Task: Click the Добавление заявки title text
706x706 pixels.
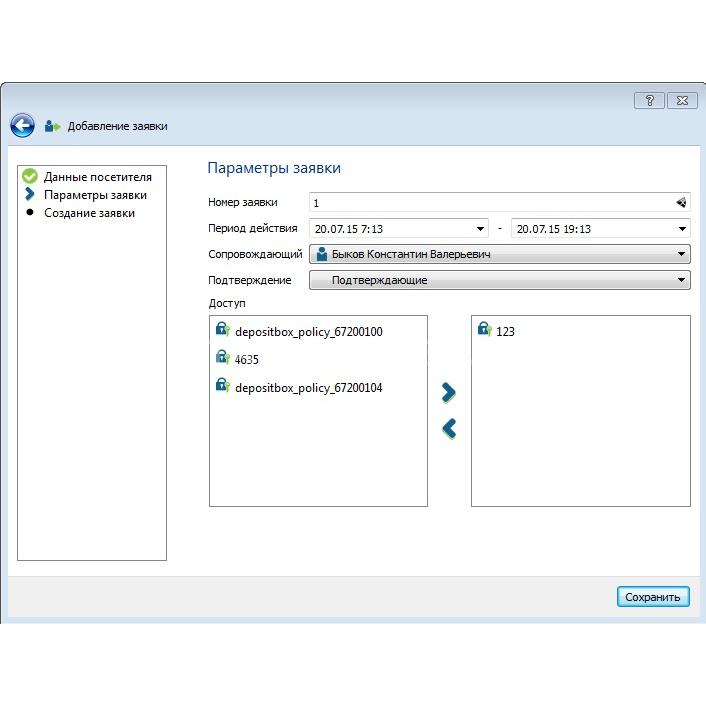Action: pos(117,126)
